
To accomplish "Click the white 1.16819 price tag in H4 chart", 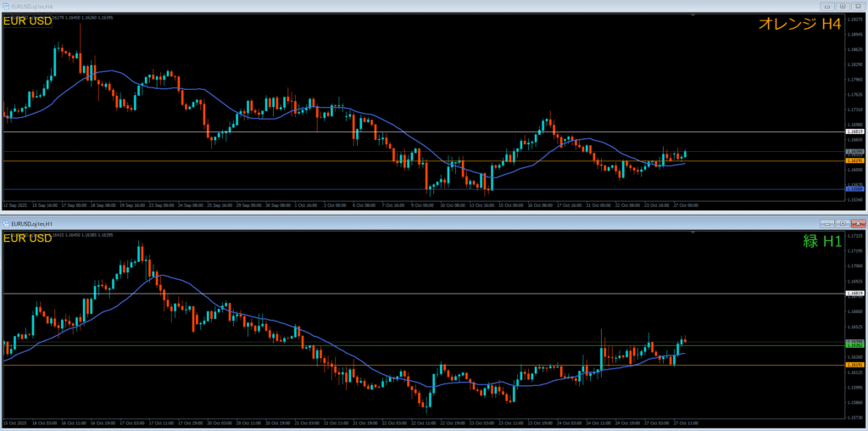I will point(854,132).
